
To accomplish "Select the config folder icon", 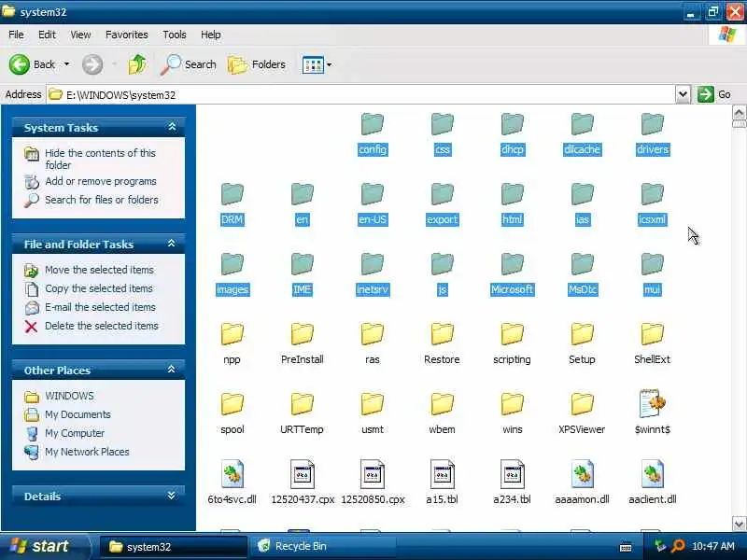I will 372,124.
